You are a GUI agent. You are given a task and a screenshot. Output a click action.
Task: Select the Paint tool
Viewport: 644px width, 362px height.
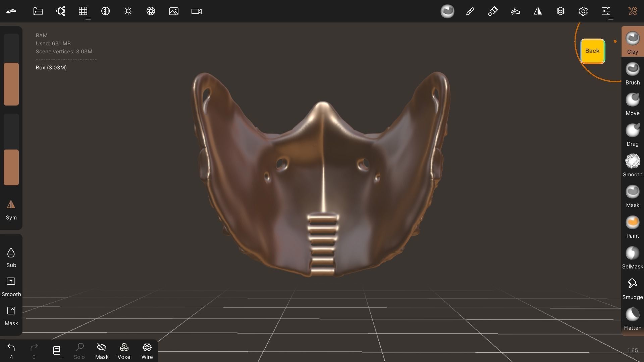pyautogui.click(x=633, y=227)
